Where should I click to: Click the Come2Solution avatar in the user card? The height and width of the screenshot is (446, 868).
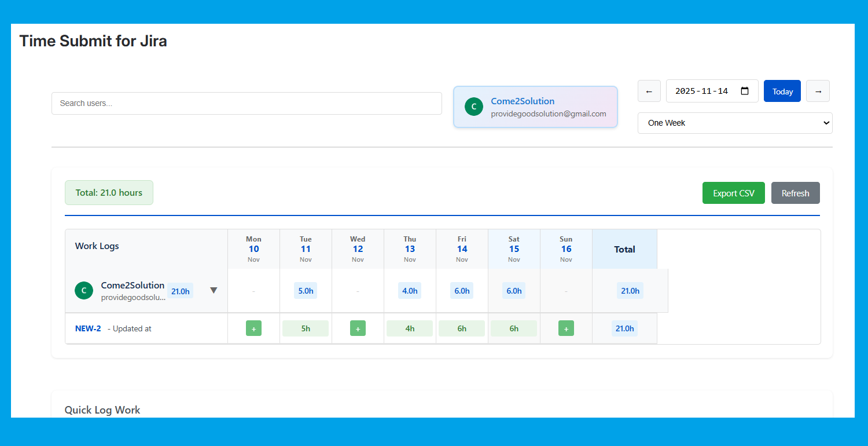[474, 107]
